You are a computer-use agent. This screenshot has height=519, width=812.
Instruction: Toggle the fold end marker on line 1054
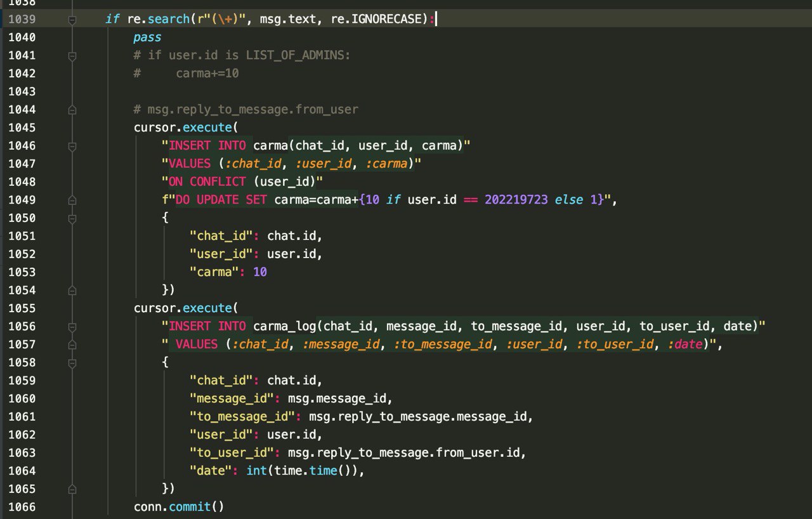click(x=72, y=291)
